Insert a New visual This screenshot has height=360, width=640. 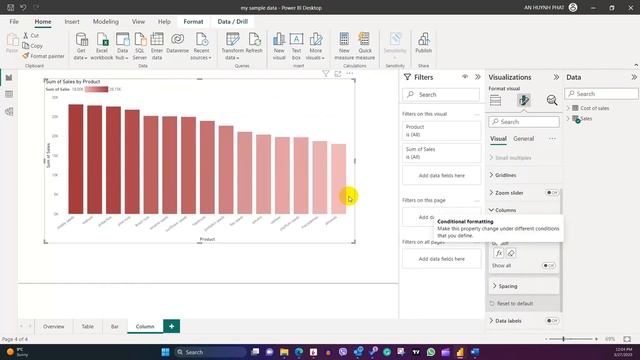click(x=279, y=46)
